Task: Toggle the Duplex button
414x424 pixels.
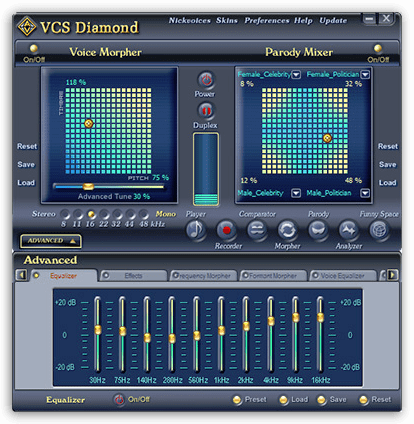Action: 206,110
